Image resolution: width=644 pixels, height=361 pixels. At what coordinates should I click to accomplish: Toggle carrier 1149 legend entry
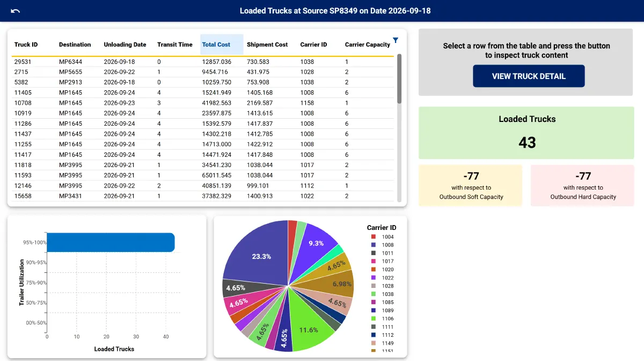[382, 343]
